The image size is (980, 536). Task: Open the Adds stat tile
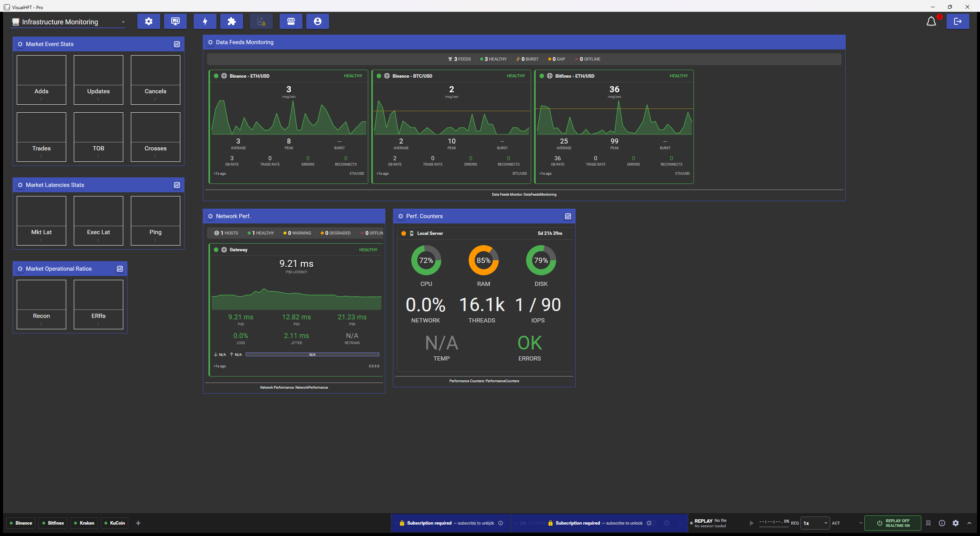[x=41, y=80]
